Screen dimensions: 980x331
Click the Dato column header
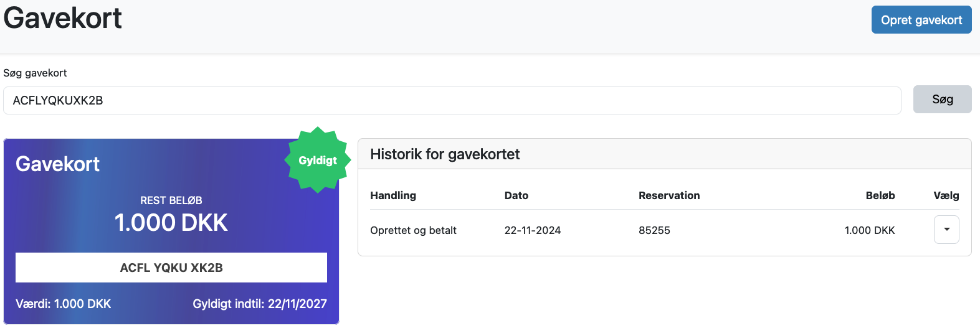516,195
